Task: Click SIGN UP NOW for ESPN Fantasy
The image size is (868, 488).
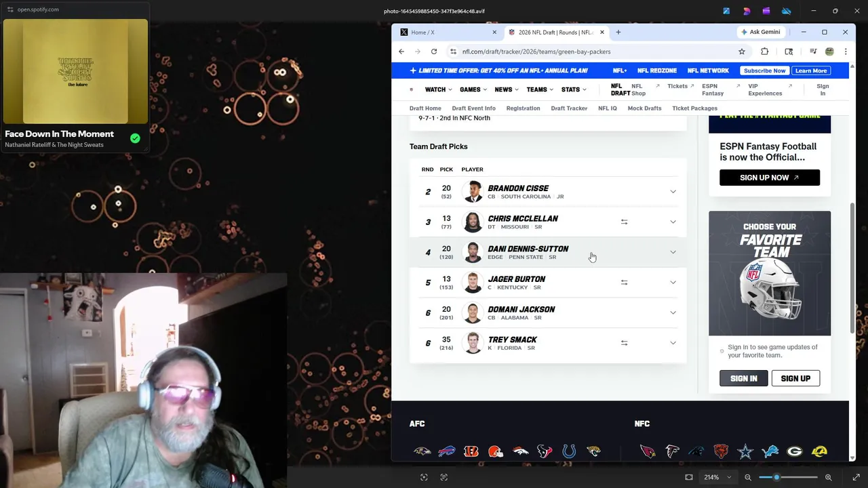Action: coord(770,178)
